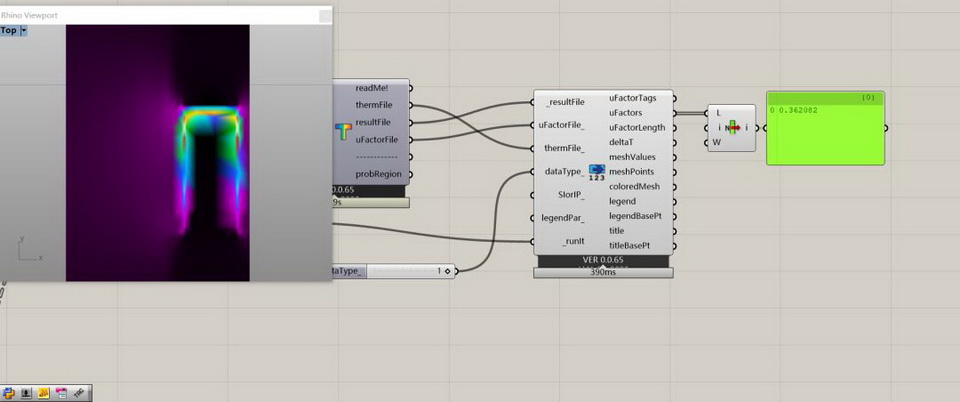This screenshot has width=960, height=402.
Task: Click the _runIt input parameter
Action: pyautogui.click(x=565, y=241)
